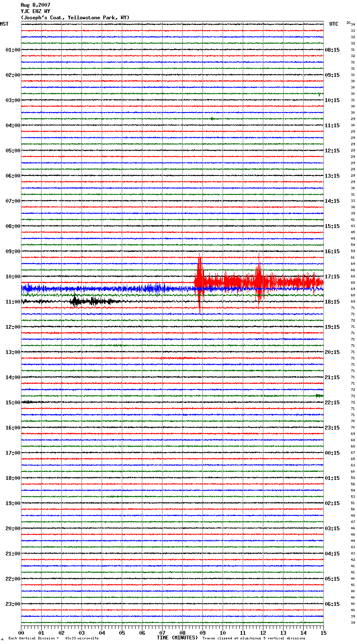The height and width of the screenshot is (644, 357).
Task: Click minute tick label '15' on bottom axis
Action: pyautogui.click(x=323, y=633)
